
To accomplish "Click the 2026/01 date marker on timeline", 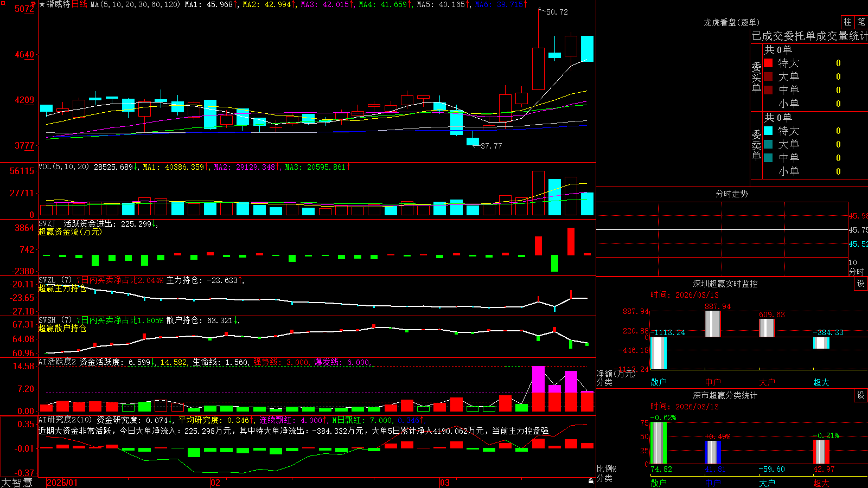I will coord(62,483).
